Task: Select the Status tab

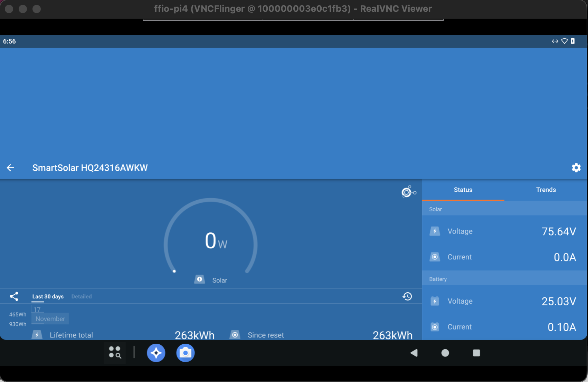Action: click(463, 190)
